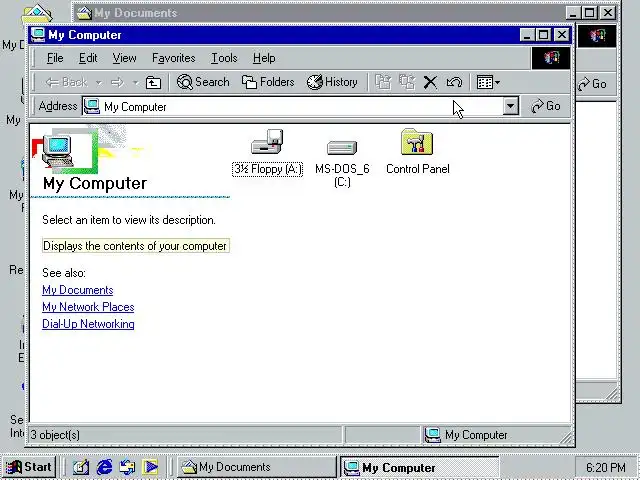The image size is (640, 480).
Task: Expand the Address bar dropdown arrow
Action: coord(510,107)
